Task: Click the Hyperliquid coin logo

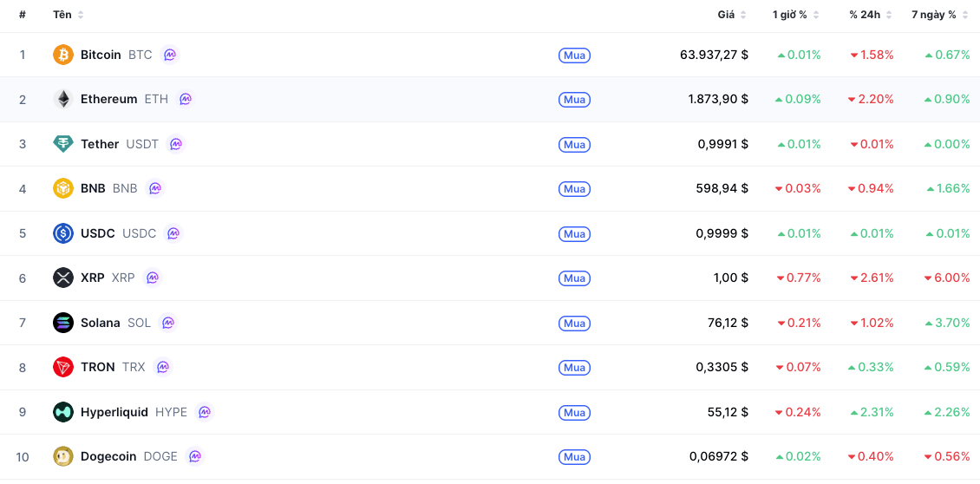Action: (63, 412)
